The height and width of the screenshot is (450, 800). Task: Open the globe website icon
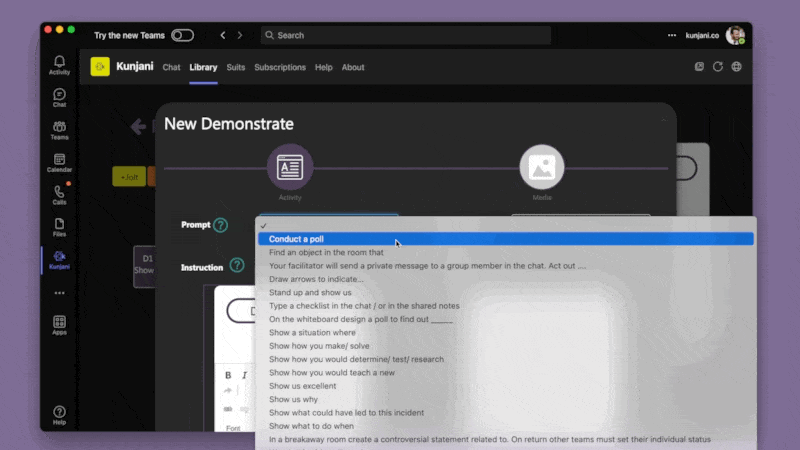click(x=736, y=67)
